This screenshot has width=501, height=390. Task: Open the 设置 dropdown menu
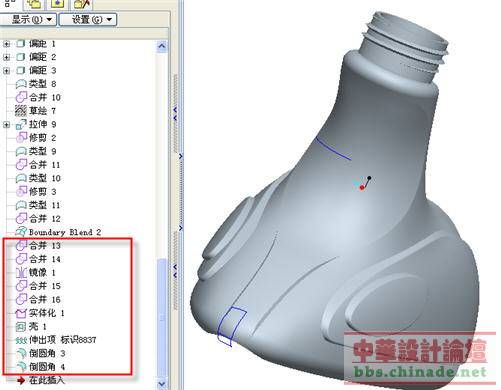[88, 19]
